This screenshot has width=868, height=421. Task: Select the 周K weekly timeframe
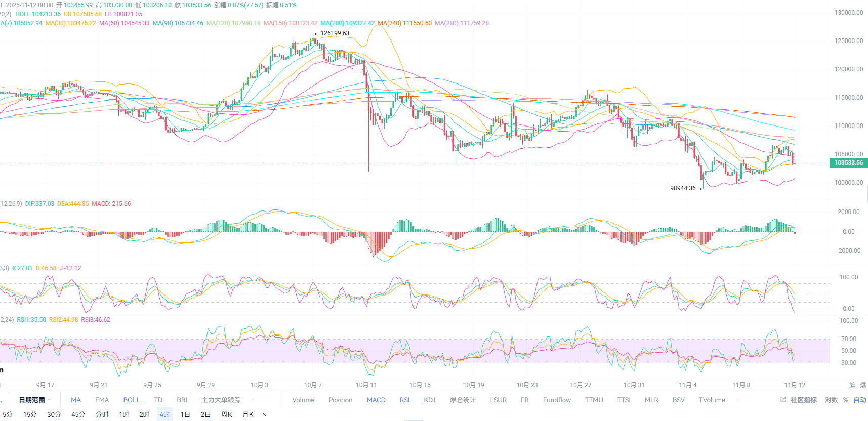click(226, 414)
